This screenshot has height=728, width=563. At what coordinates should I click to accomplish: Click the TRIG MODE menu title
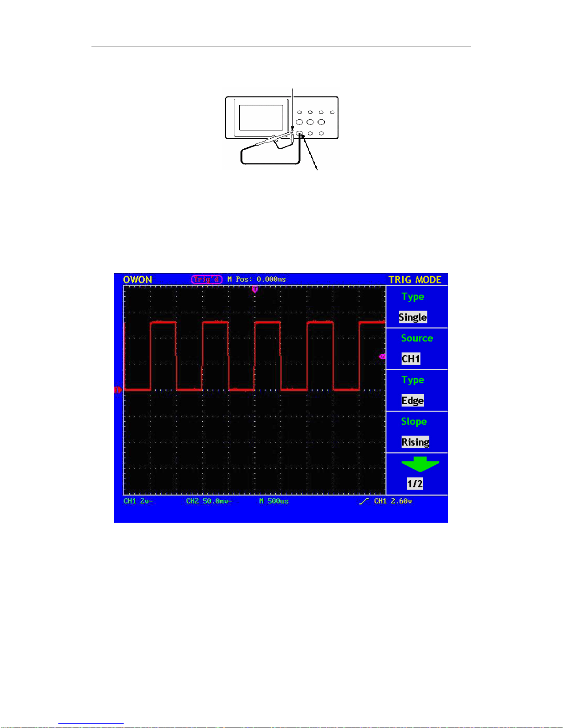pos(415,280)
